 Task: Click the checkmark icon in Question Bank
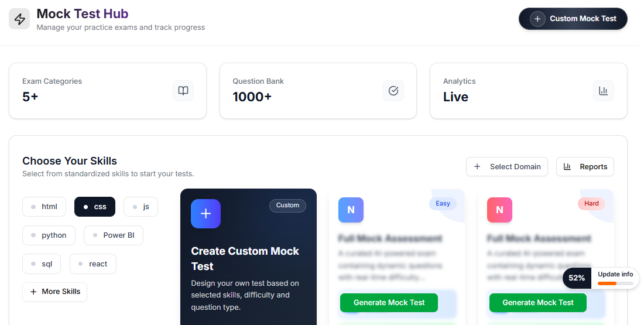tap(393, 91)
